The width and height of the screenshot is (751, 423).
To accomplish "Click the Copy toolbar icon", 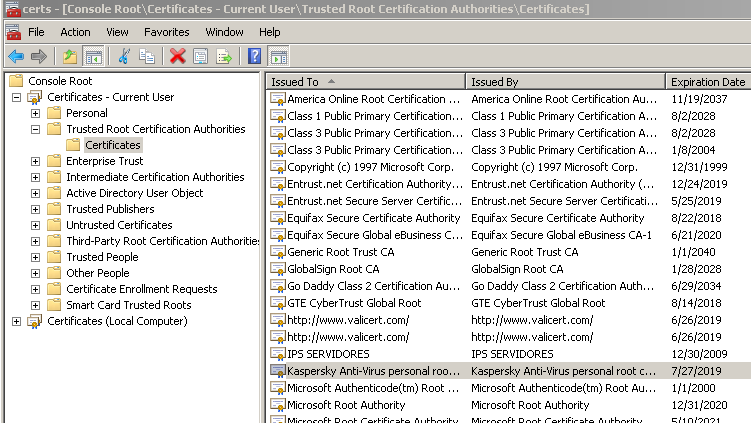I will pos(147,57).
